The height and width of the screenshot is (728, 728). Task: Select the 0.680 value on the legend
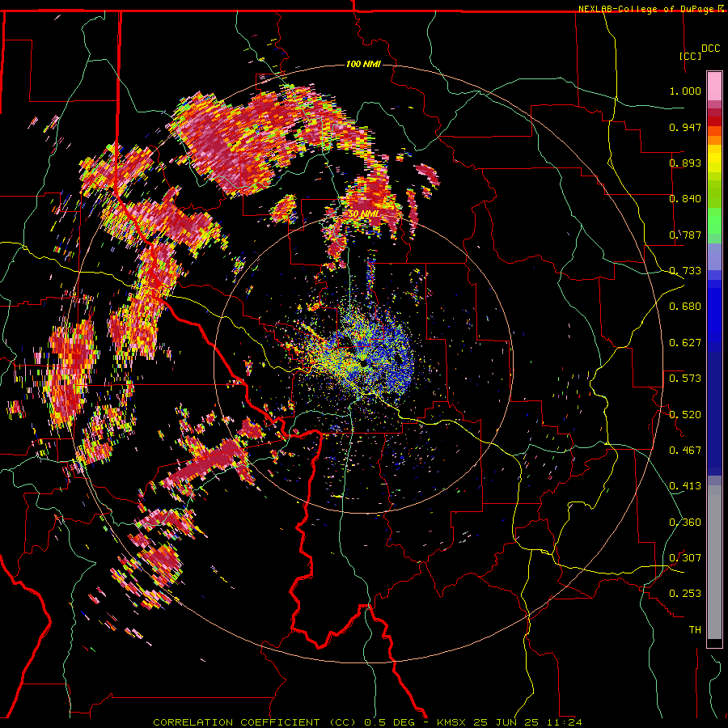[685, 307]
